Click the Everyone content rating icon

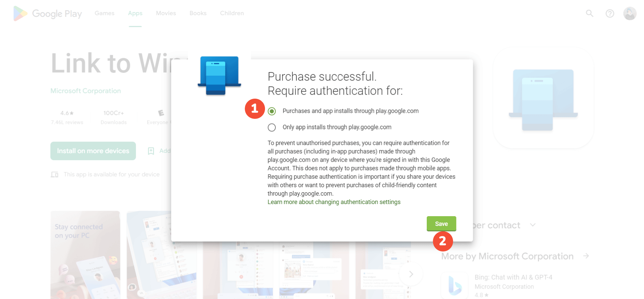tap(161, 113)
